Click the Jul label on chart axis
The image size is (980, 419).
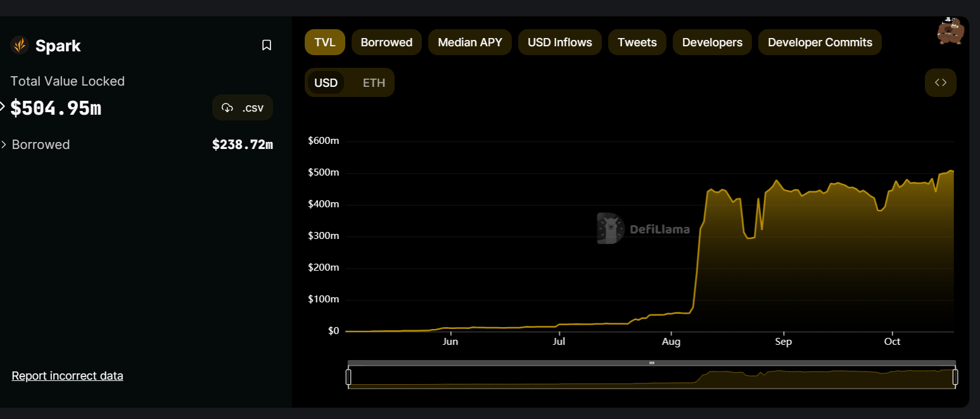559,342
